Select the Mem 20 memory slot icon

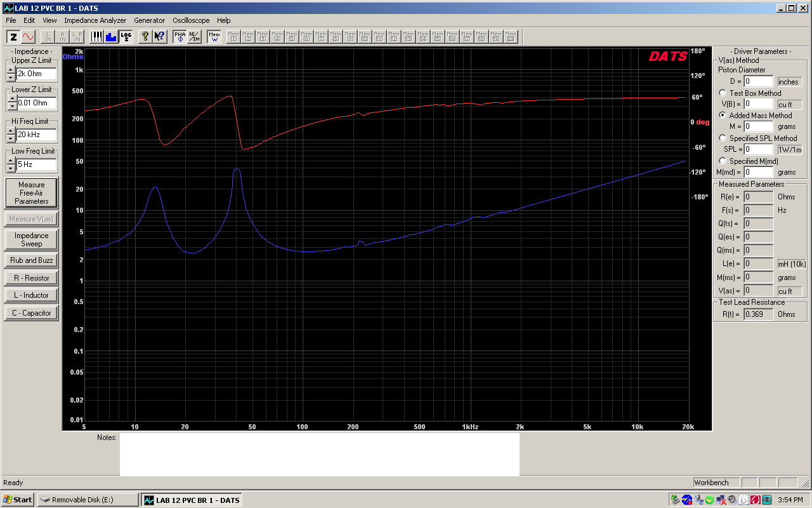point(511,37)
